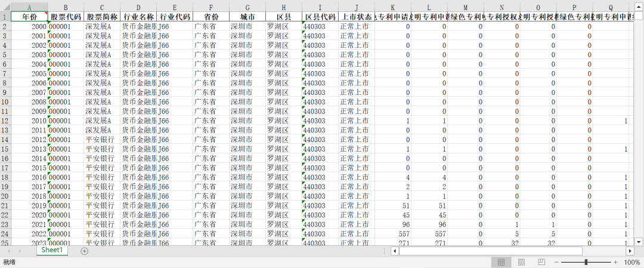Select the year cell 2022
Viewport: 644px width, 268px height.
pyautogui.click(x=29, y=234)
